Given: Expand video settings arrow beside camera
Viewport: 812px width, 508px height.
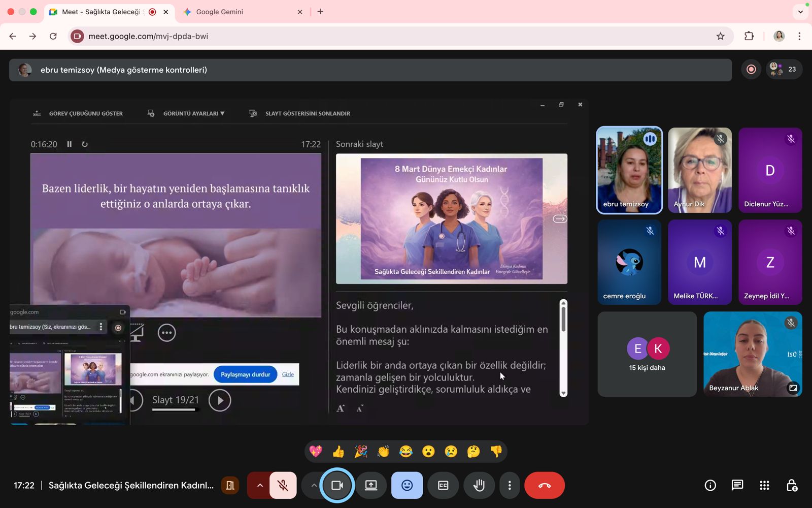Looking at the screenshot, I should [x=314, y=486].
